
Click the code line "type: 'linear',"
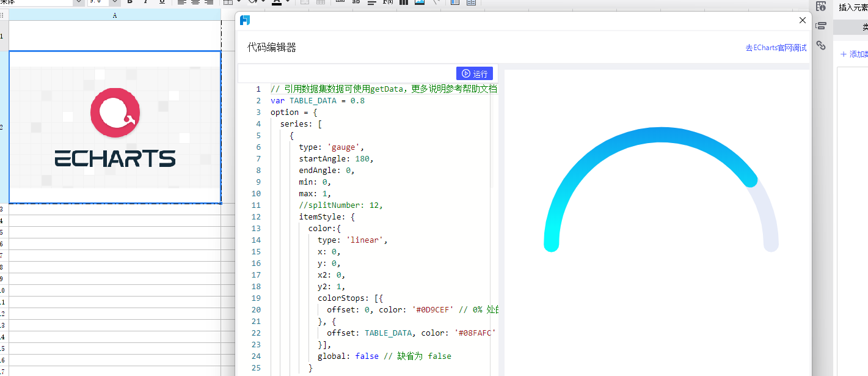click(x=353, y=240)
